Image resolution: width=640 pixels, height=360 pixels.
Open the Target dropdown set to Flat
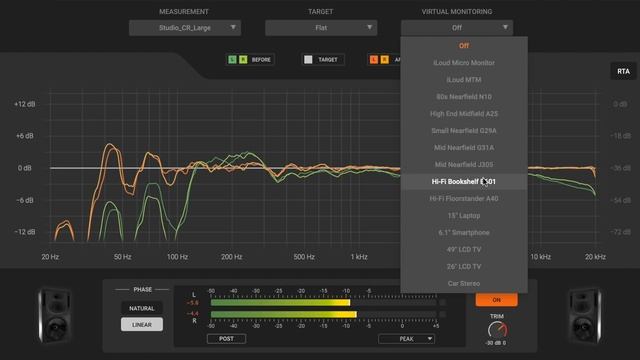pos(321,28)
